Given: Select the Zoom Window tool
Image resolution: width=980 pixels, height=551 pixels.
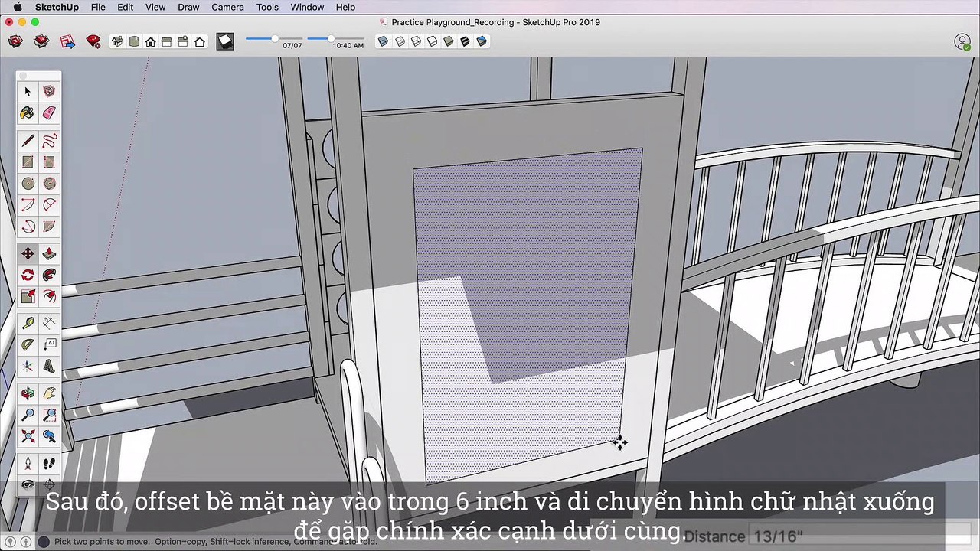Looking at the screenshot, I should tap(49, 415).
